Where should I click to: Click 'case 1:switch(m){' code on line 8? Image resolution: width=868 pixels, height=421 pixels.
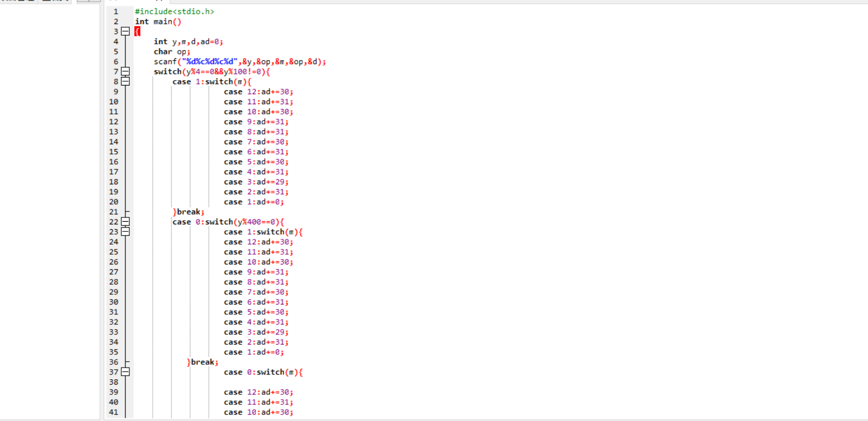click(212, 82)
